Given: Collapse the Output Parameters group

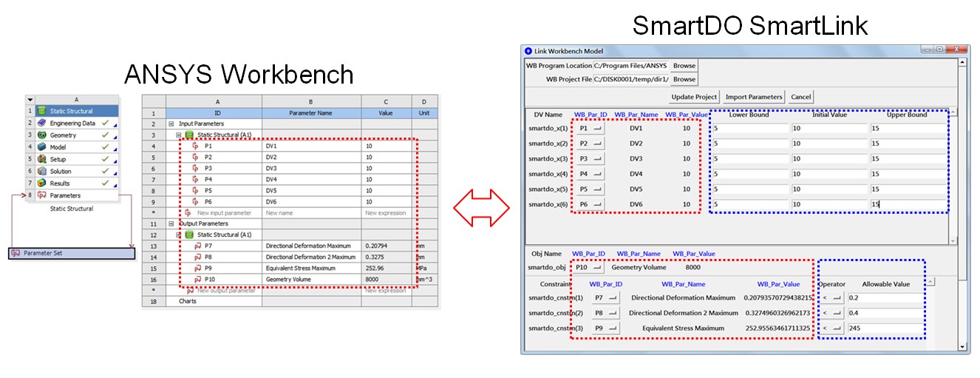Looking at the screenshot, I should pyautogui.click(x=172, y=223).
